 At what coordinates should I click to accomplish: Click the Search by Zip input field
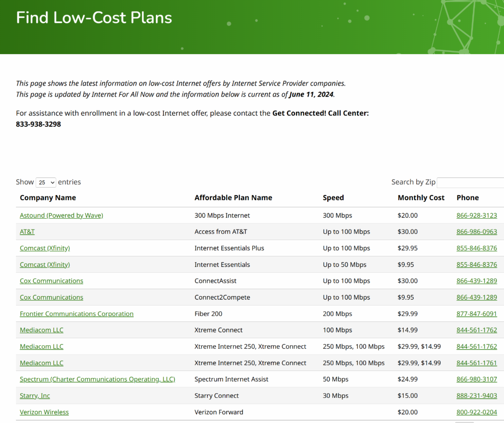[x=470, y=183]
